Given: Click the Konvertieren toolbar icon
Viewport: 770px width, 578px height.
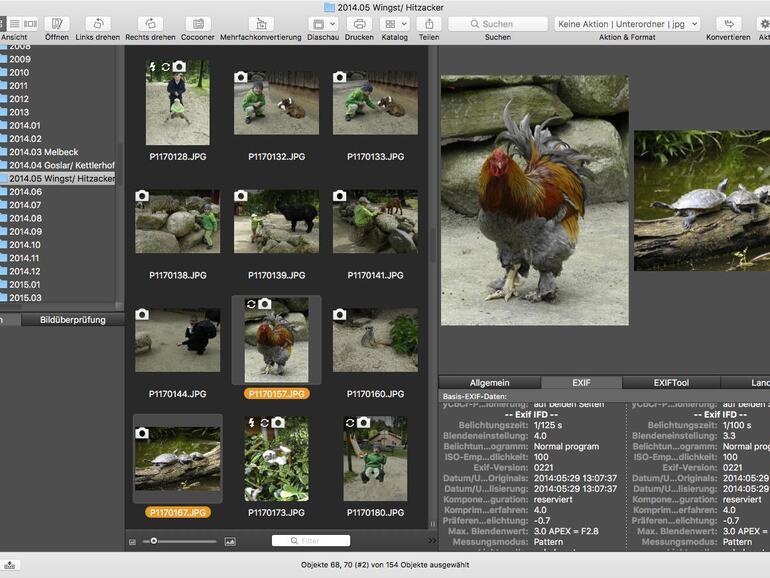Looking at the screenshot, I should tap(728, 24).
